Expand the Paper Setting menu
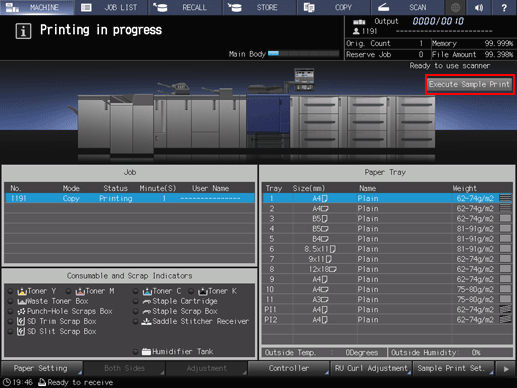 [42, 368]
